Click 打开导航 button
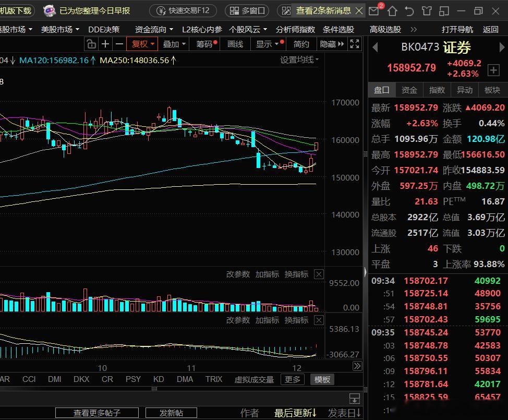508x420 pixels. click(457, 30)
